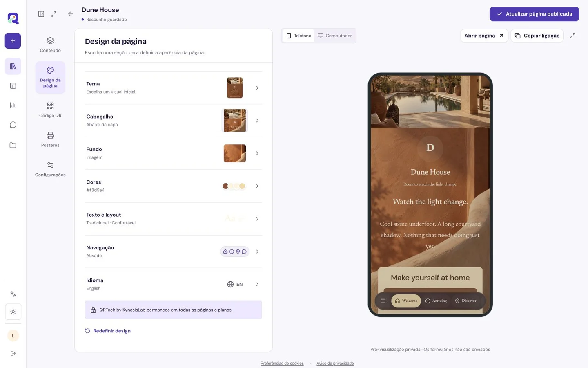Click Redefinir design link
588x368 pixels.
tap(108, 331)
